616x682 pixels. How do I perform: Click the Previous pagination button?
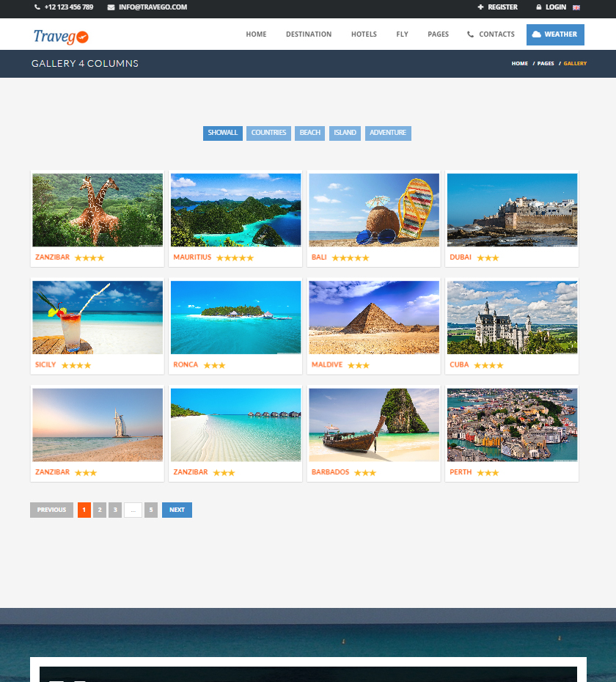(x=51, y=510)
